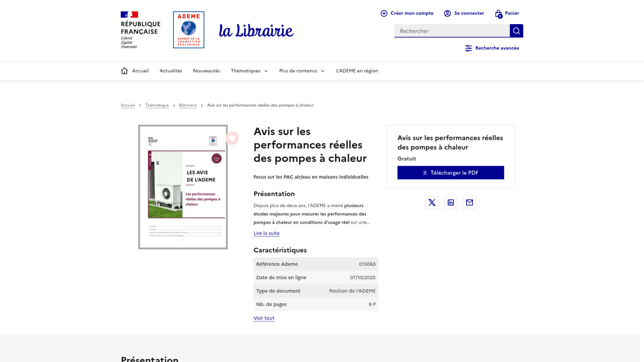Click the Nb. de pages row label
The width and height of the screenshot is (644, 362).
coord(271,304)
